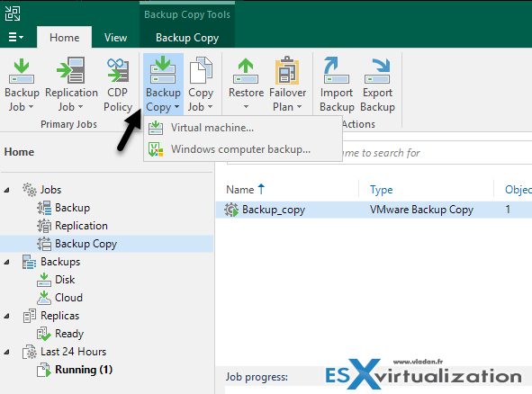This screenshot has width=532, height=394.
Task: Select Replication under Jobs
Action: (x=81, y=226)
